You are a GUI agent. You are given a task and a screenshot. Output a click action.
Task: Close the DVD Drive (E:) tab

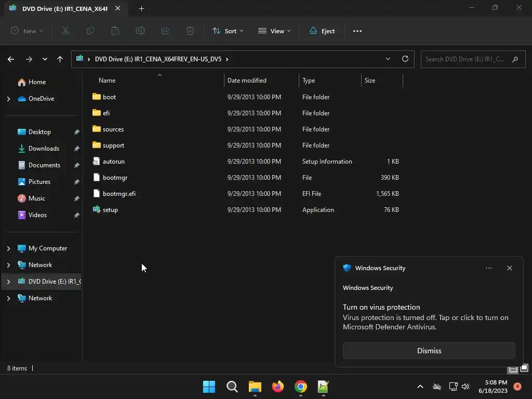pyautogui.click(x=117, y=8)
